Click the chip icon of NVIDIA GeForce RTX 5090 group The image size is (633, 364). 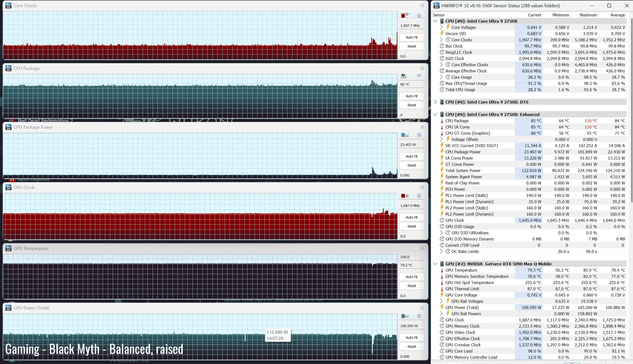pyautogui.click(x=442, y=264)
